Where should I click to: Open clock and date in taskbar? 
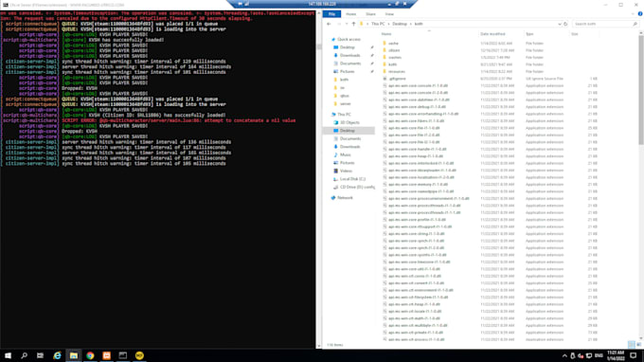click(x=616, y=355)
